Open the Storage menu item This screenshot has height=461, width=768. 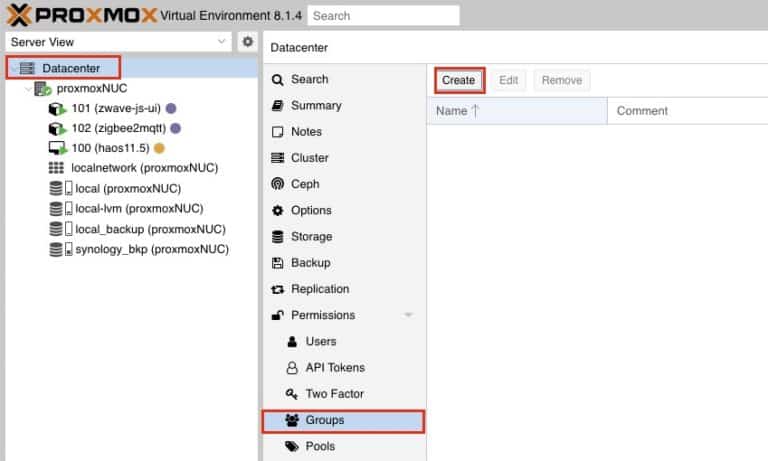pos(311,237)
